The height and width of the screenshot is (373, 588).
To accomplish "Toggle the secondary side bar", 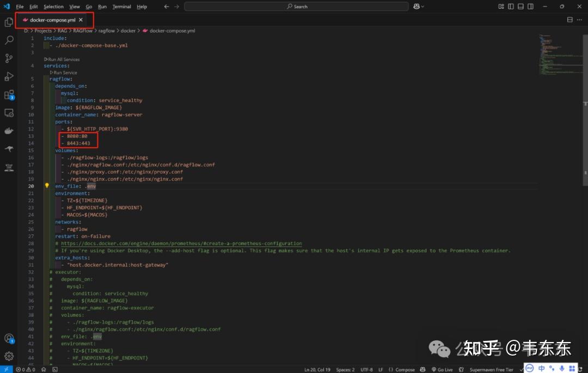I will (530, 7).
